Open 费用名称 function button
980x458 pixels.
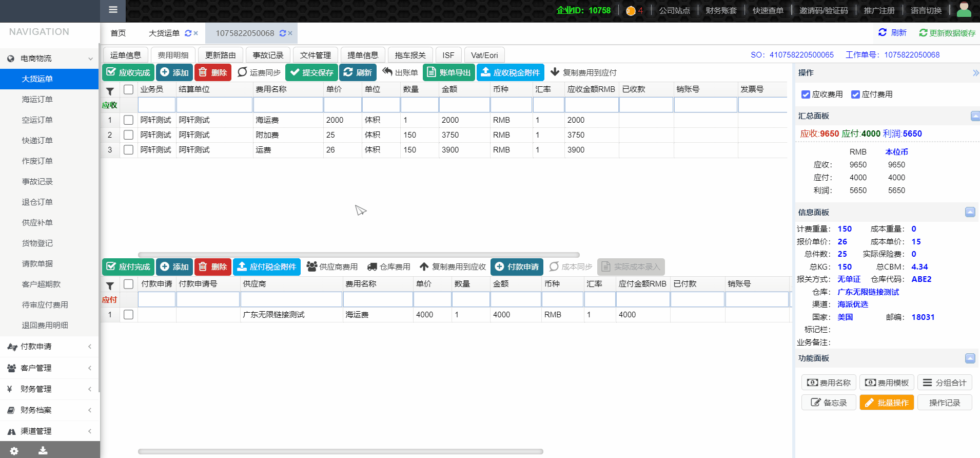pos(829,383)
